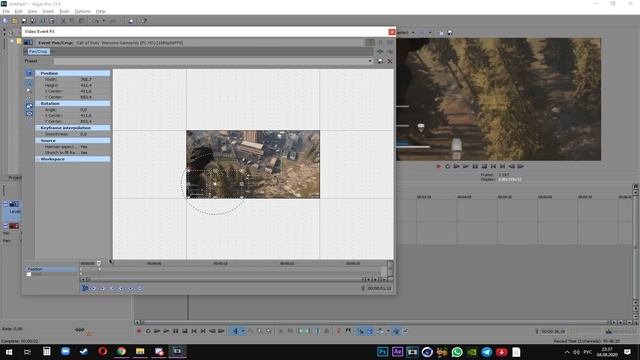Open the Tools menu
The image size is (640, 360).
64,11
